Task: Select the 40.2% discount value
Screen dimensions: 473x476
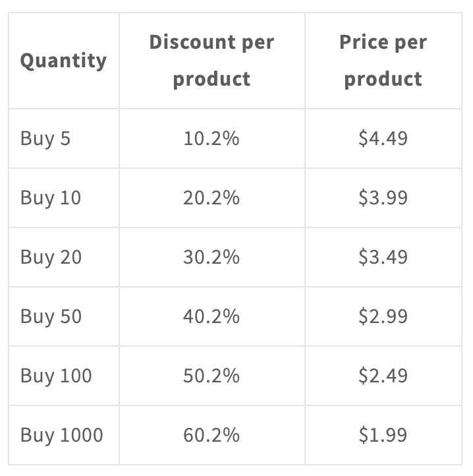Action: pos(211,316)
